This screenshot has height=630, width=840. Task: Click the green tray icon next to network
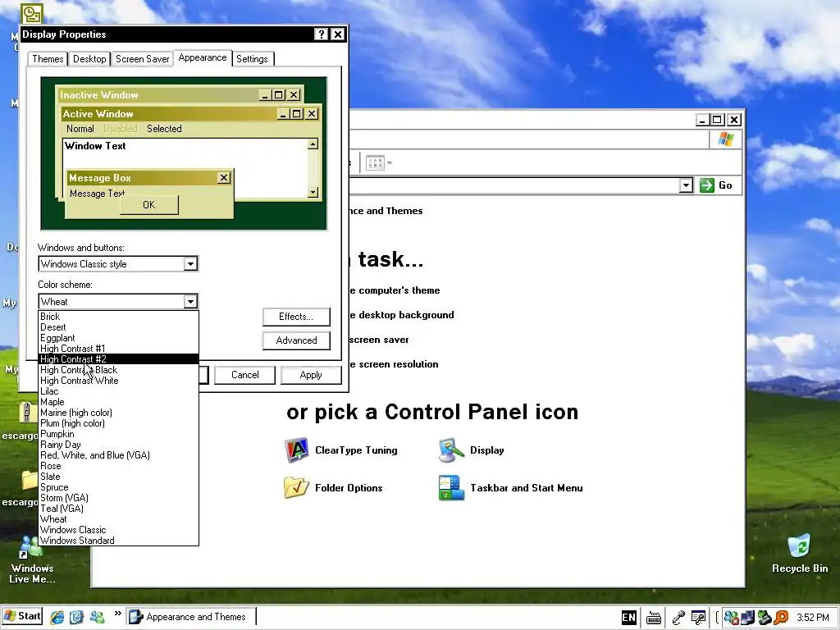point(765,618)
